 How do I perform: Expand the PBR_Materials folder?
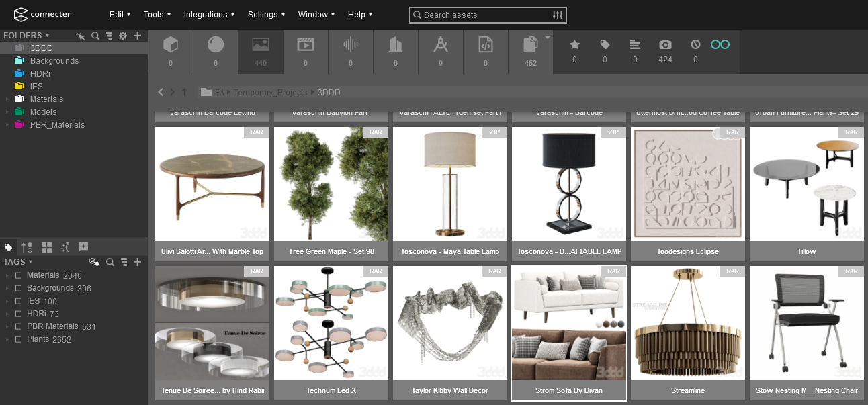click(7, 125)
